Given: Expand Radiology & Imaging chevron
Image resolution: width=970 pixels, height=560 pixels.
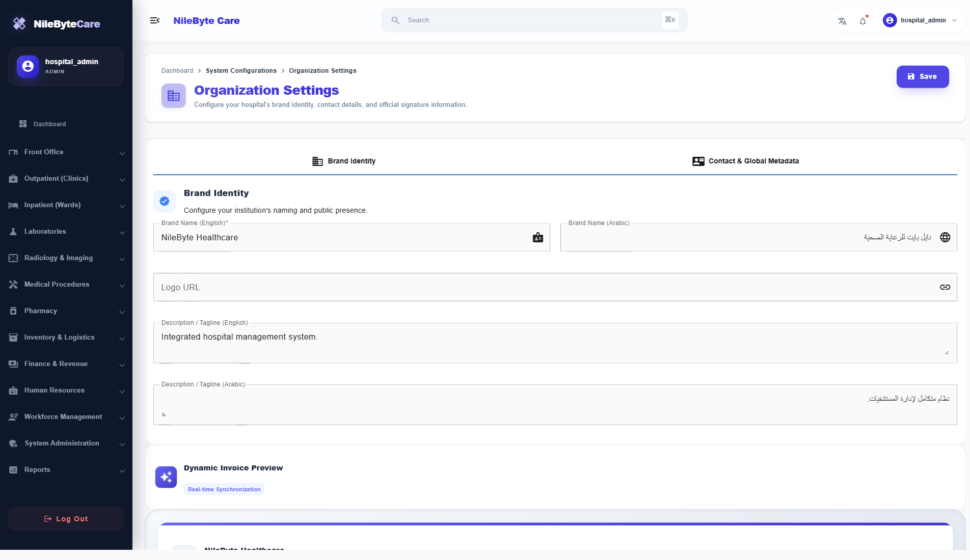Looking at the screenshot, I should (122, 259).
